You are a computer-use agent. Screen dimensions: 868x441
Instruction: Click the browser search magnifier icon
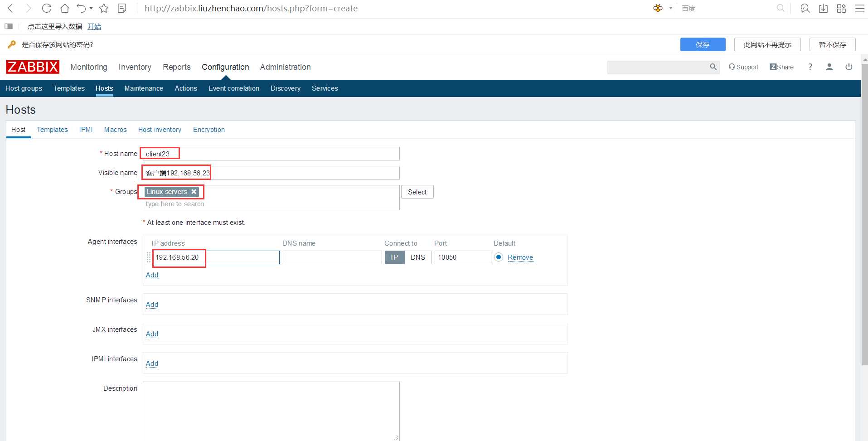(781, 8)
